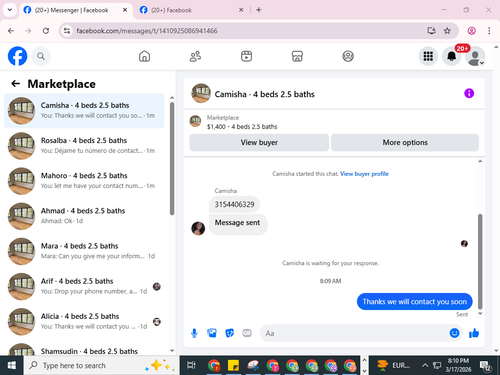Open the Chrome three-dot menu

[489, 31]
